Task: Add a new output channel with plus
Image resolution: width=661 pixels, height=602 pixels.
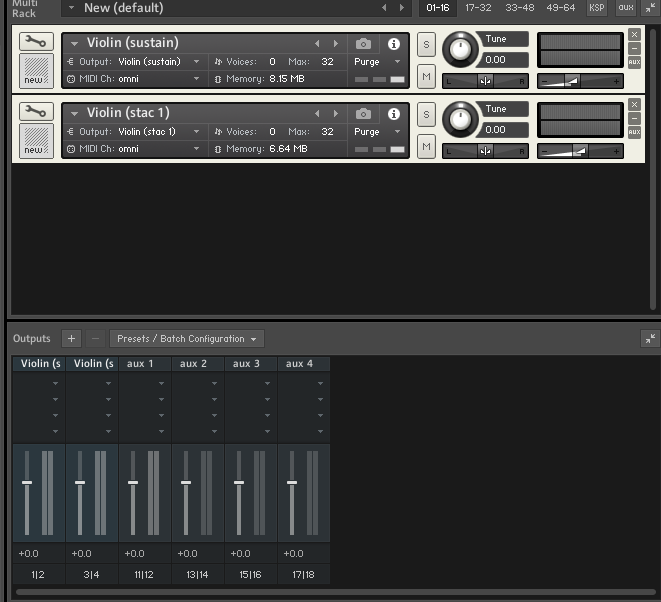Action: (71, 339)
